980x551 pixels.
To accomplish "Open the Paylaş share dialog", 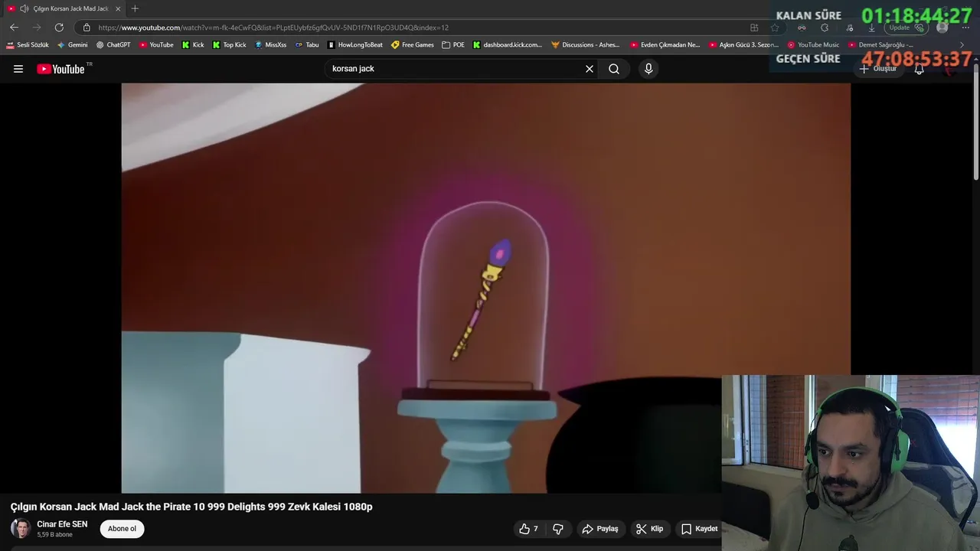I will 600,529.
